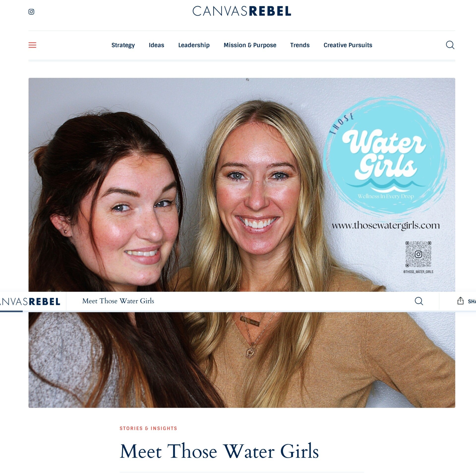Screen dimensions: 476x476
Task: Go to the Leadership section
Action: 194,45
